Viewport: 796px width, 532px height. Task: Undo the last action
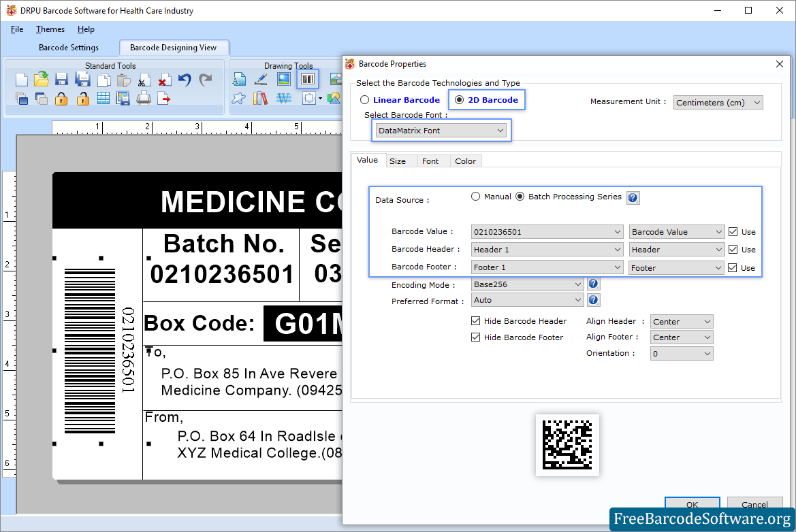[x=185, y=80]
